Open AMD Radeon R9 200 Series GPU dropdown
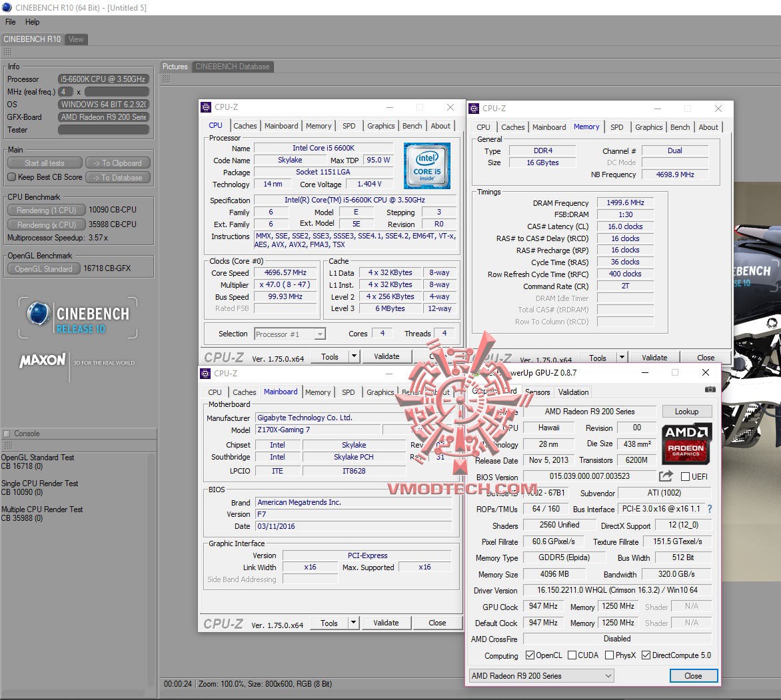The image size is (781, 700). click(x=541, y=675)
